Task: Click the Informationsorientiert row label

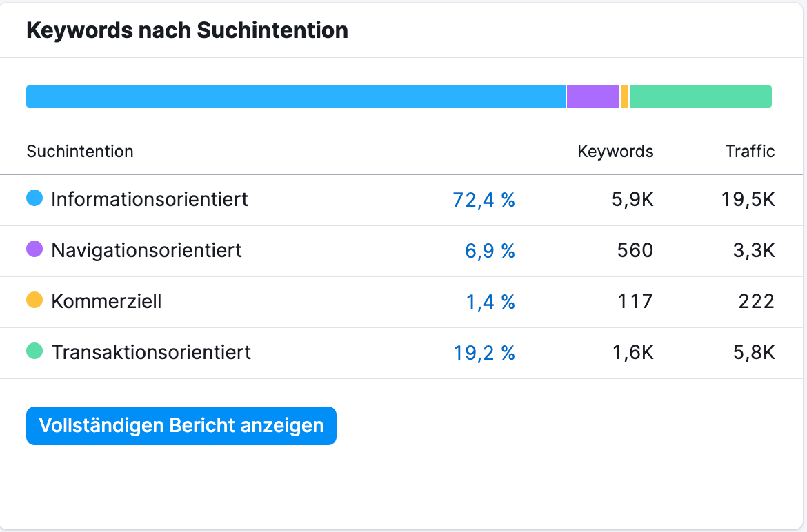Action: (x=149, y=199)
